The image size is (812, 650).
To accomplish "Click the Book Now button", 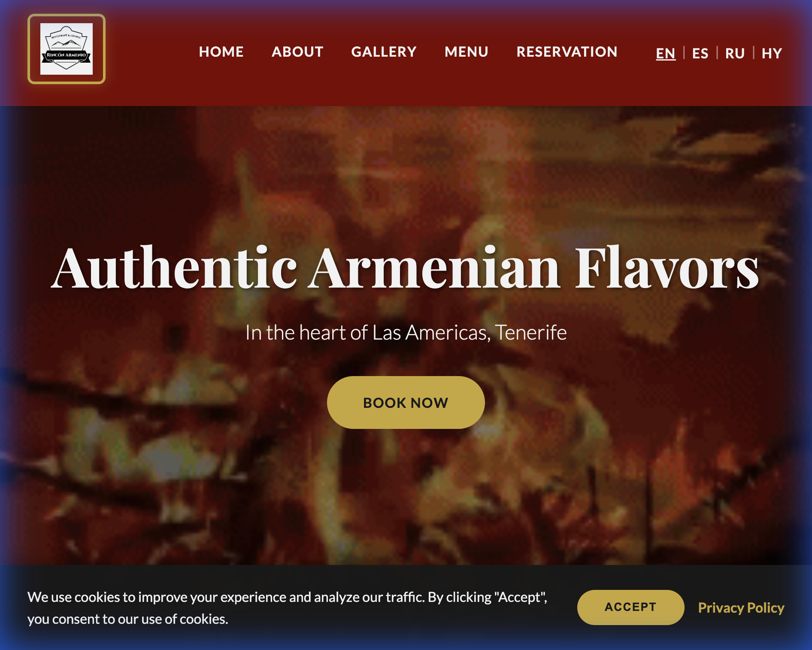I will coord(406,402).
